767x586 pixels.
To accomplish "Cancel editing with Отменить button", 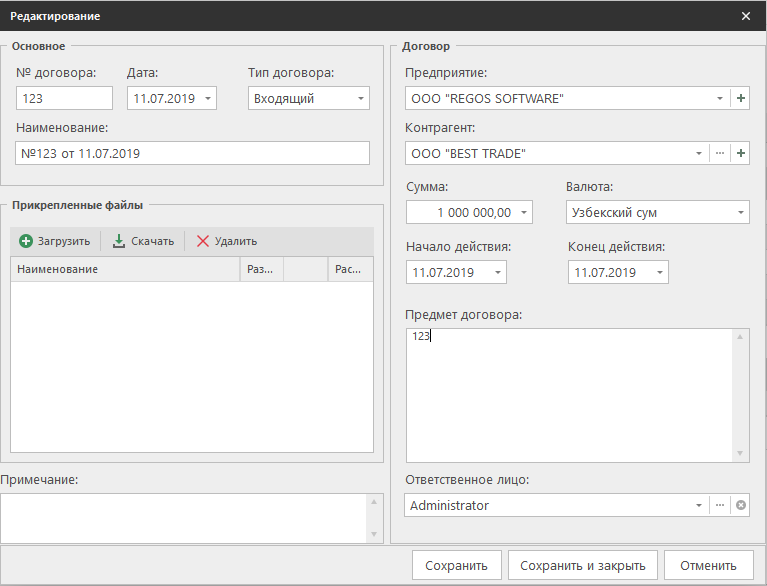I will [x=708, y=565].
